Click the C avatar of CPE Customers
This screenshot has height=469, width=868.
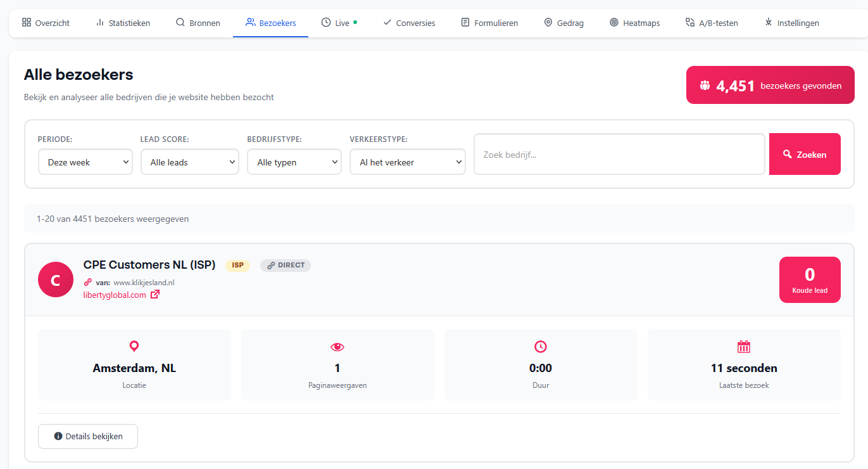(56, 279)
